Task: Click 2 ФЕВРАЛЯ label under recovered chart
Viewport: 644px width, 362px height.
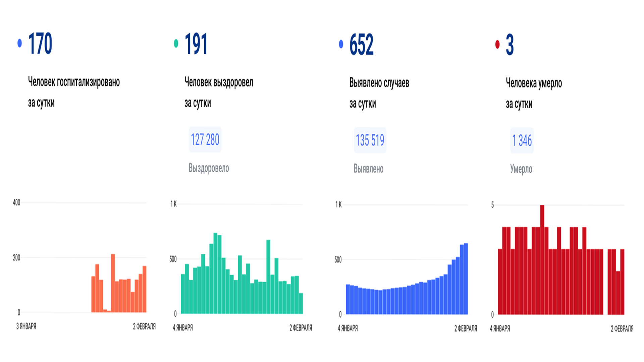Action: 301,328
